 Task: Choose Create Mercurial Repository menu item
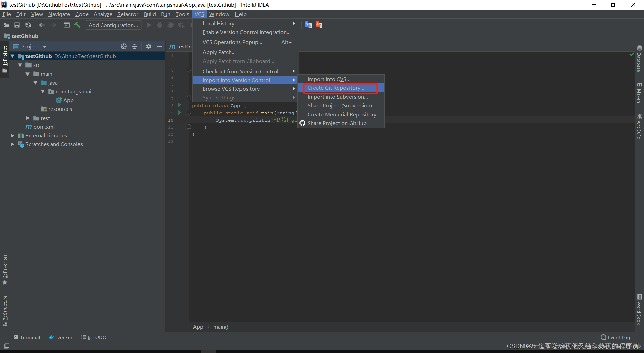click(x=341, y=114)
